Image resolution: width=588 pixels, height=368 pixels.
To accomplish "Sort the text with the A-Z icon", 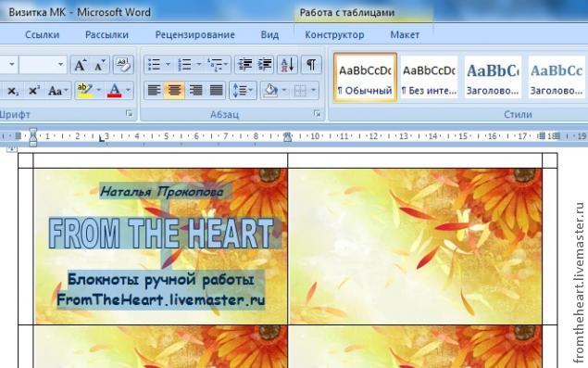I will tap(288, 65).
